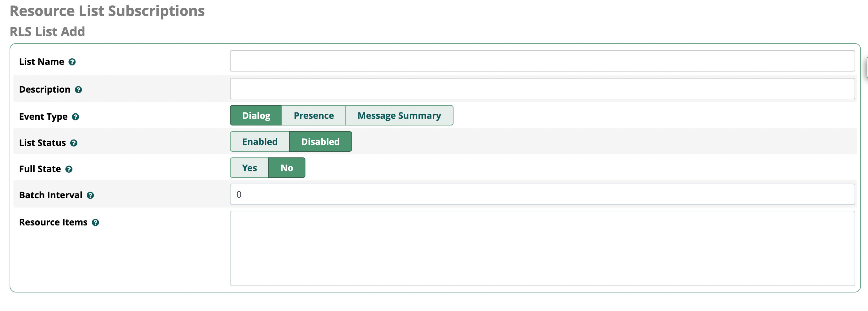Click the help icon next to Description
The height and width of the screenshot is (311, 868).
coord(78,90)
